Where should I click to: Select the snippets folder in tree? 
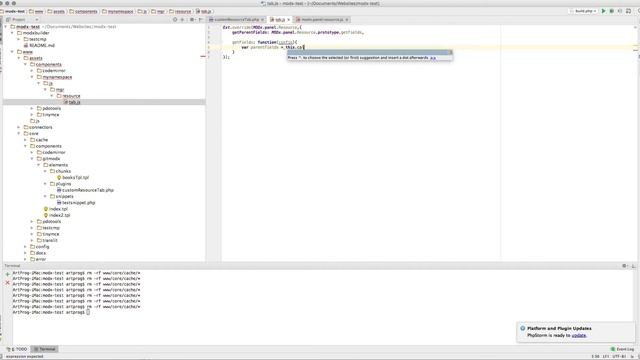coord(62,196)
